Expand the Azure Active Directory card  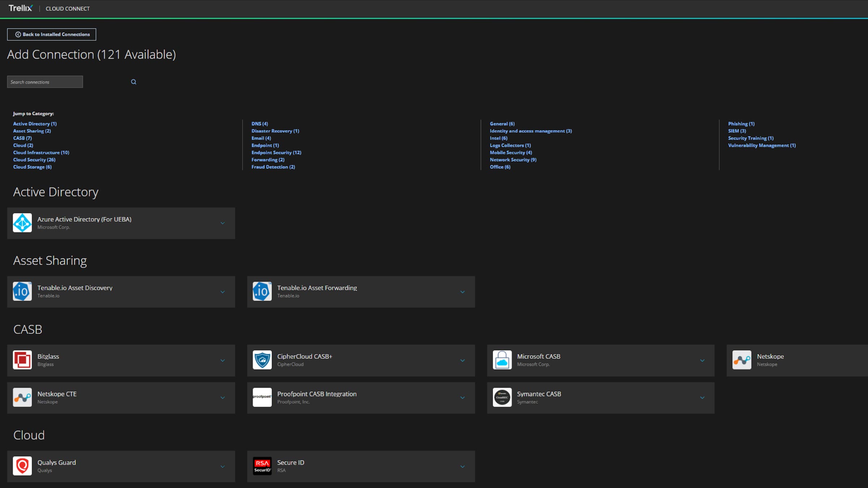pos(223,223)
